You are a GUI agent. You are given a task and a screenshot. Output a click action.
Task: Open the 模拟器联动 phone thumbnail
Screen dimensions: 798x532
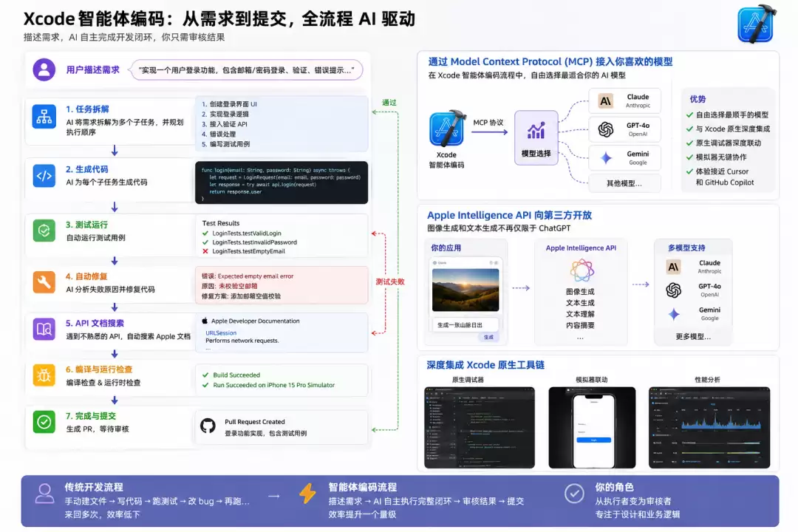(x=592, y=428)
